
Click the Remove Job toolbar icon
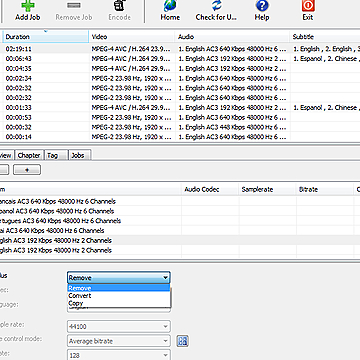pos(74,6)
